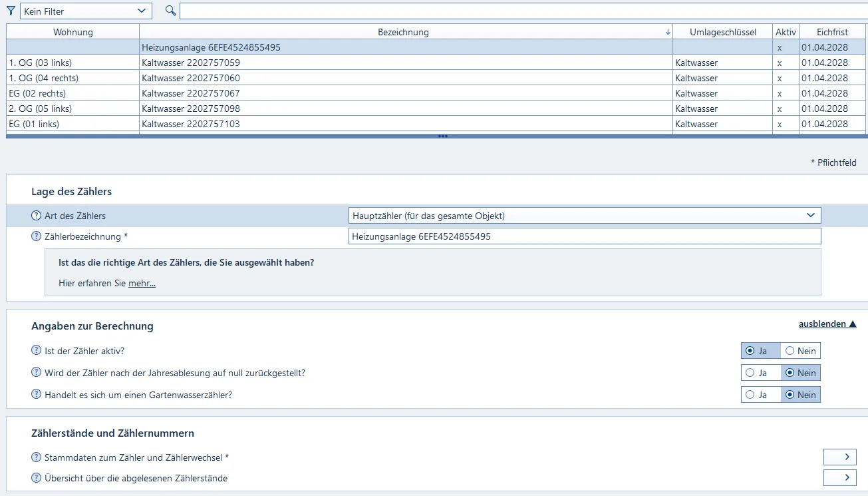Screen dimensions: 868x496
Task: Click into the Zählerbezeichnung text field
Action: pyautogui.click(x=584, y=236)
